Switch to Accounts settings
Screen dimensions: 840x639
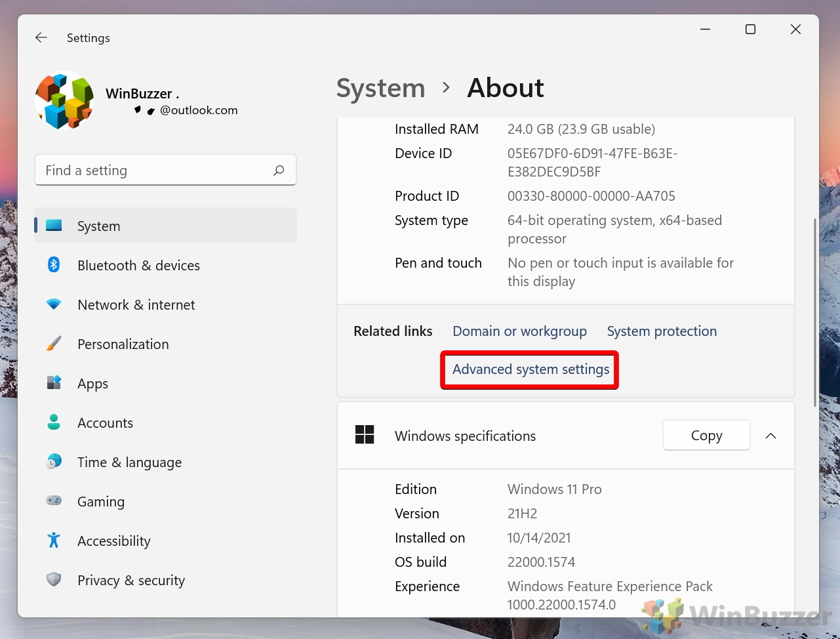click(x=165, y=423)
